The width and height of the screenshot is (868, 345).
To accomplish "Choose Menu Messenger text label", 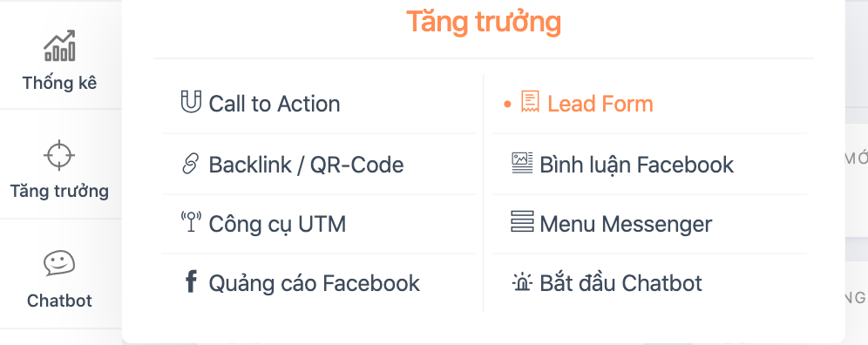I will [x=626, y=224].
